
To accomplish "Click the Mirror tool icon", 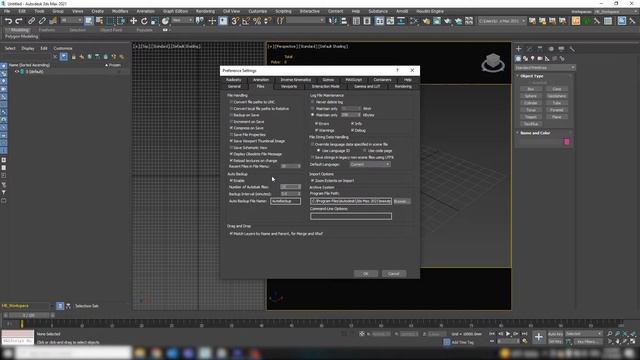I will (333, 21).
